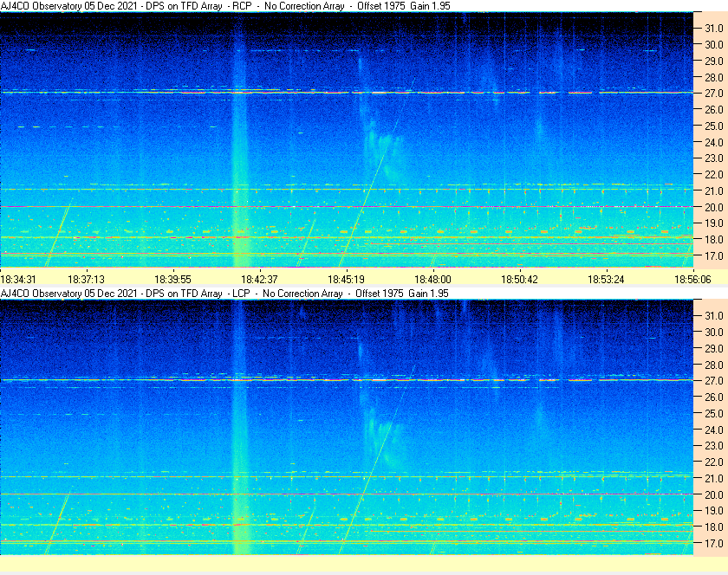Click the 30.0 frequency label in RCP panel
Image resolution: width=728 pixels, height=575 pixels.
[714, 44]
